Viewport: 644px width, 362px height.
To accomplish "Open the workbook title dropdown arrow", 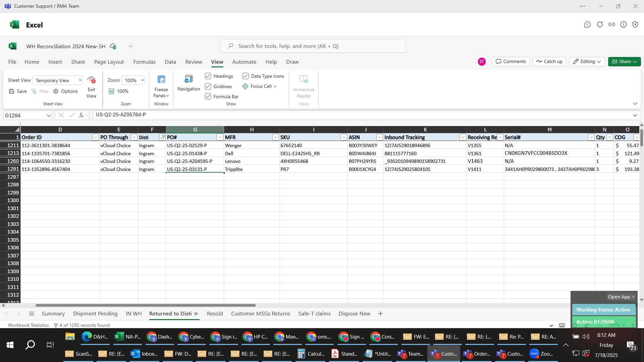I will 131,46.
